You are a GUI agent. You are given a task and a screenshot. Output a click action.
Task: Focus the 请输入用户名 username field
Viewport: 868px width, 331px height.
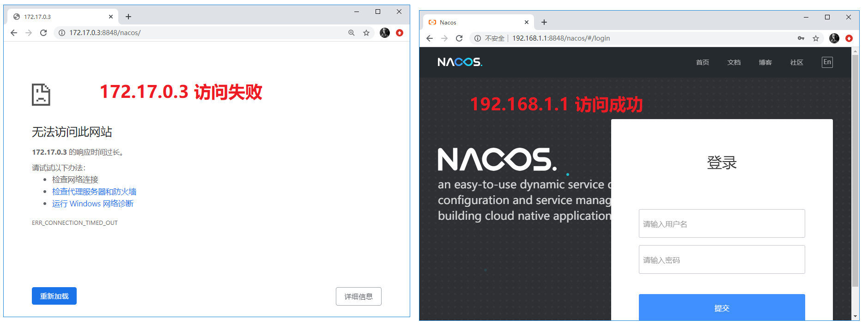click(722, 223)
